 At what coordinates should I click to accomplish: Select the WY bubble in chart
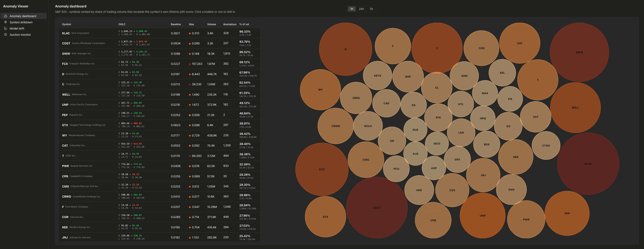(320, 90)
